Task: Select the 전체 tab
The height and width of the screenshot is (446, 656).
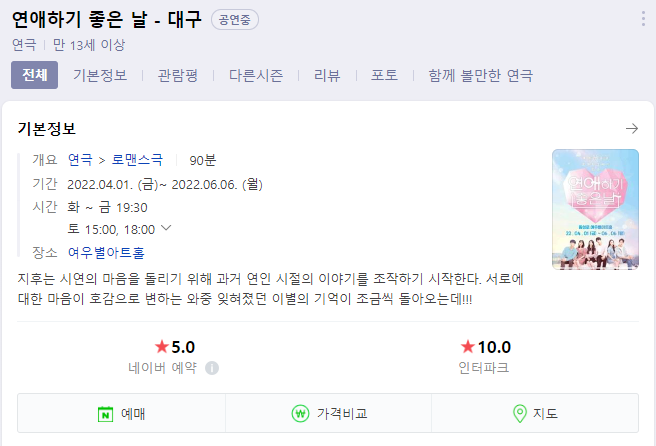Action: (34, 75)
